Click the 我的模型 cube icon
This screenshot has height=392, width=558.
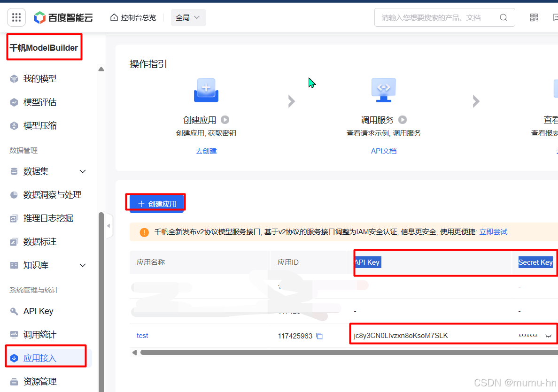pyautogui.click(x=14, y=78)
